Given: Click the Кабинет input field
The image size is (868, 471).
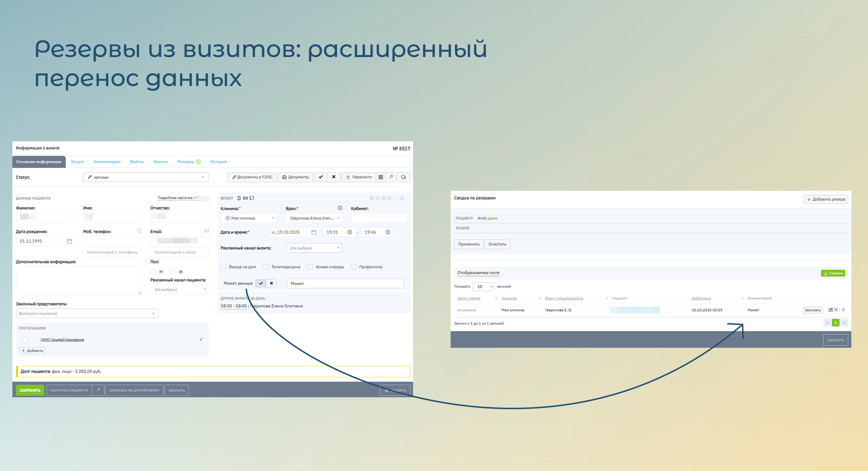Looking at the screenshot, I should click(x=379, y=218).
